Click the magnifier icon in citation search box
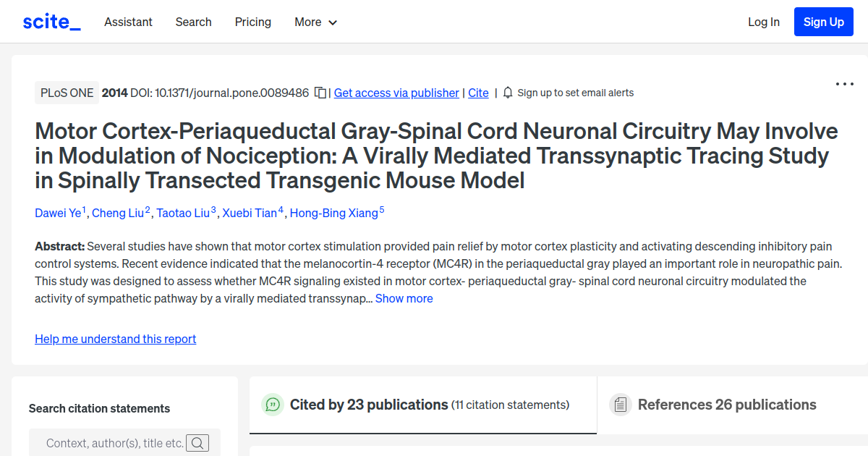The height and width of the screenshot is (456, 868). coord(197,442)
